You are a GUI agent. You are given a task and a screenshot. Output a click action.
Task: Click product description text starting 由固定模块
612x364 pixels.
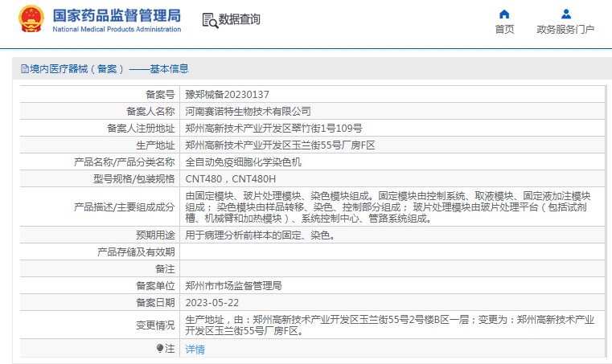[x=388, y=207]
